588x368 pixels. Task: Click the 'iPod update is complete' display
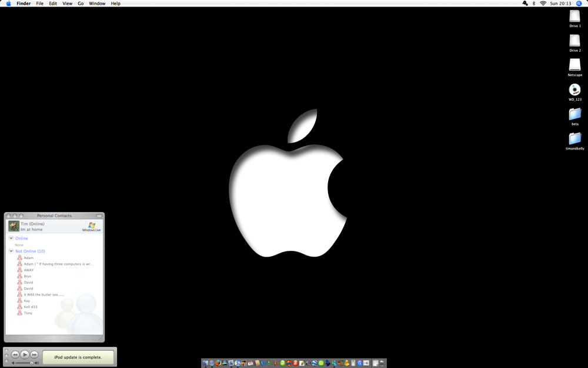pyautogui.click(x=78, y=357)
